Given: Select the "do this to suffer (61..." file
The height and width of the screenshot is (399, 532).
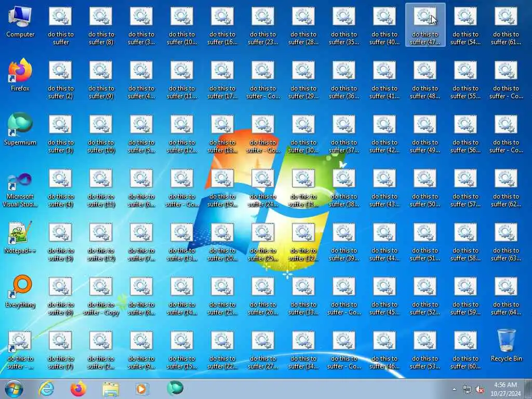Looking at the screenshot, I should point(506,26).
